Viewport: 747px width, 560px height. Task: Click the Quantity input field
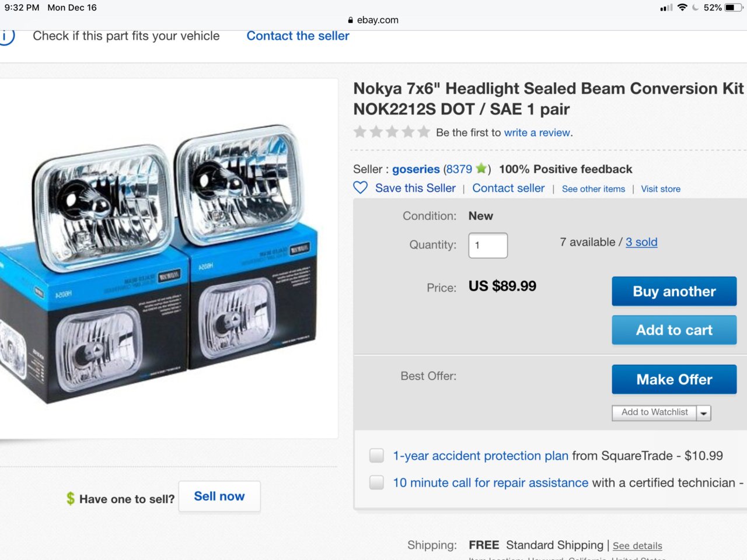pos(488,245)
